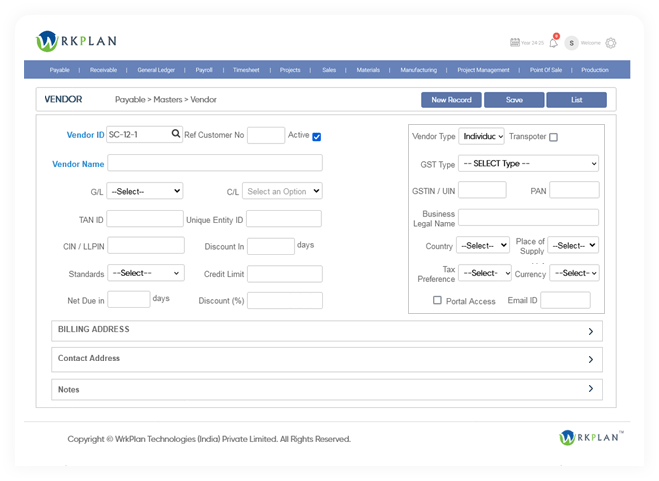Open the Tax Preference dropdown
This screenshot has height=481, width=659.
(x=485, y=273)
